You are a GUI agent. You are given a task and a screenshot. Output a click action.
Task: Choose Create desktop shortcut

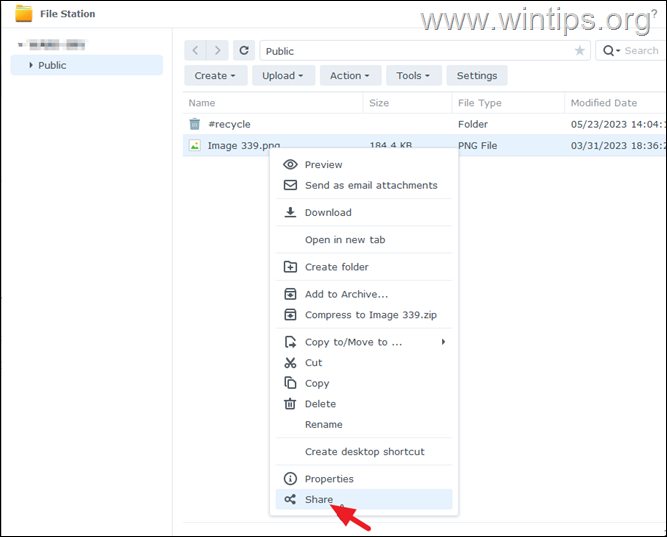[x=364, y=451]
